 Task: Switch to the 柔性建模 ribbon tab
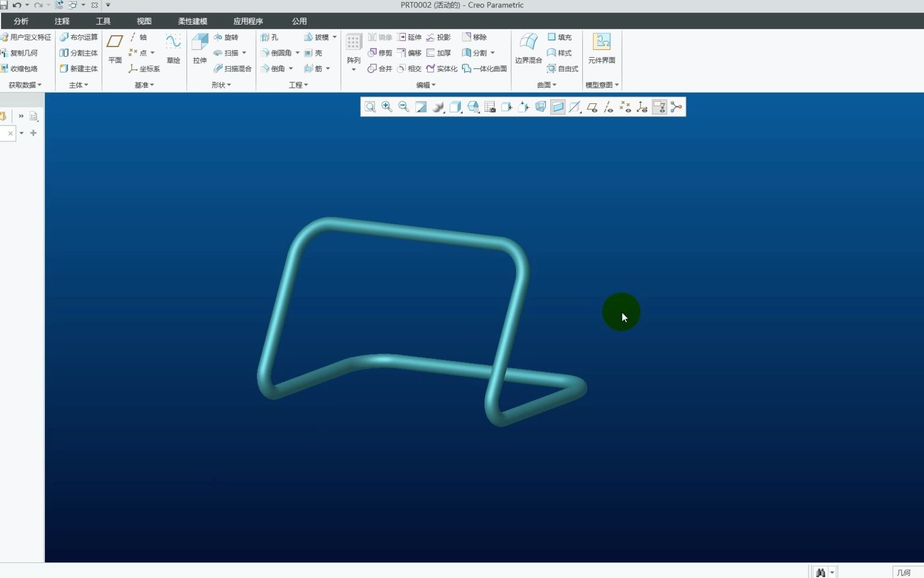coord(192,21)
